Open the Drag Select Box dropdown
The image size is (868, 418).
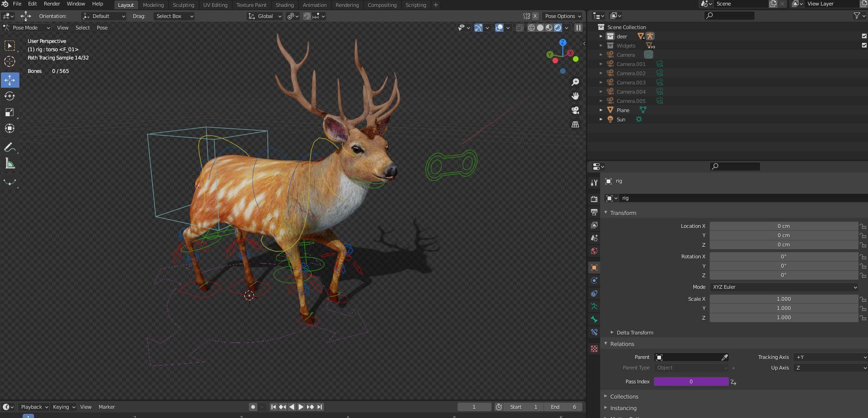point(174,16)
